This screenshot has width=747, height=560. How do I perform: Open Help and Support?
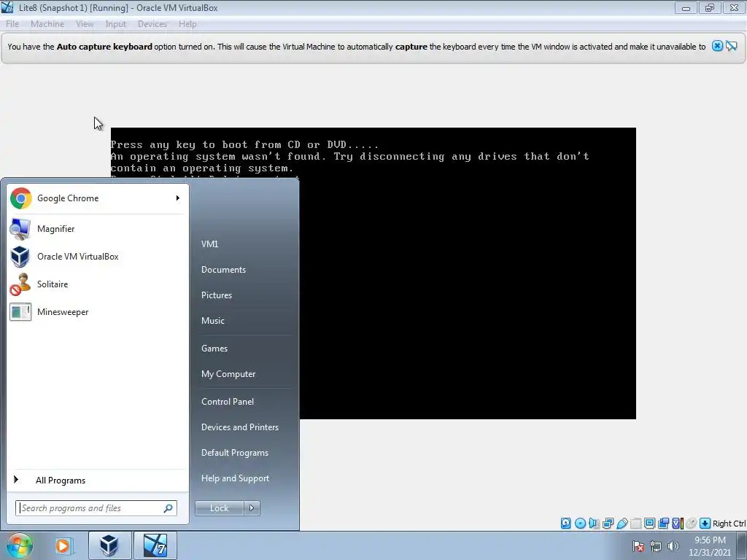point(235,478)
